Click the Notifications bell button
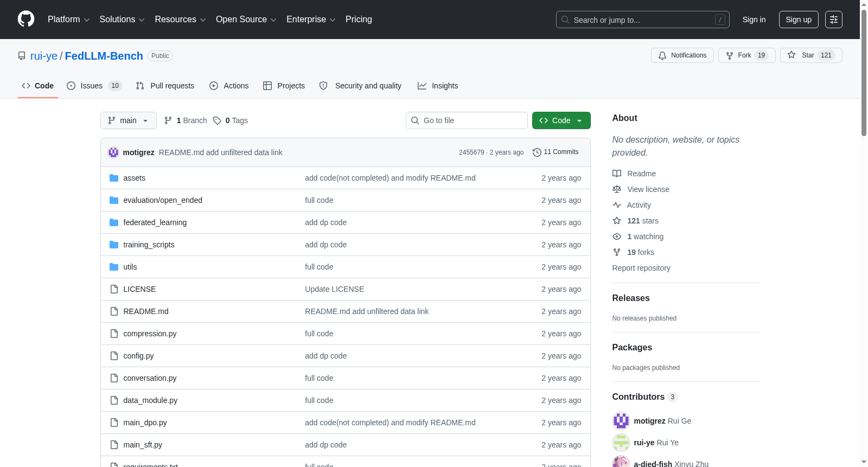Viewport: 868px width, 467px height. pyautogui.click(x=682, y=55)
